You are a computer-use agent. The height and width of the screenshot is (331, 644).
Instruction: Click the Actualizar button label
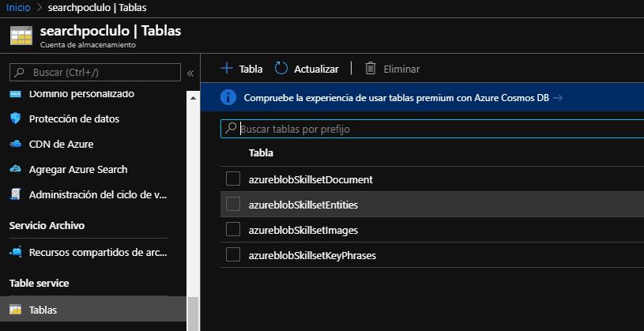[x=316, y=69]
